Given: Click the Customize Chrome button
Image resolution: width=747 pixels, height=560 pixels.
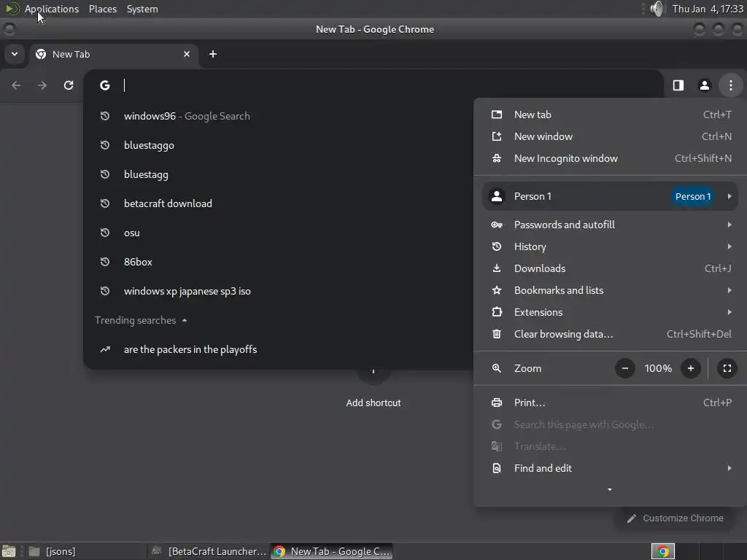Looking at the screenshot, I should [x=675, y=518].
